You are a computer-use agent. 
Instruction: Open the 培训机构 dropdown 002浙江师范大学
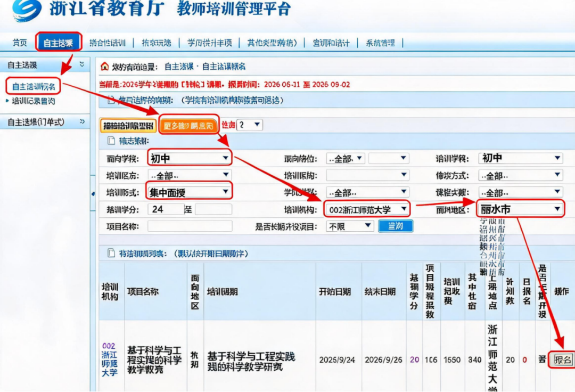[x=367, y=209]
